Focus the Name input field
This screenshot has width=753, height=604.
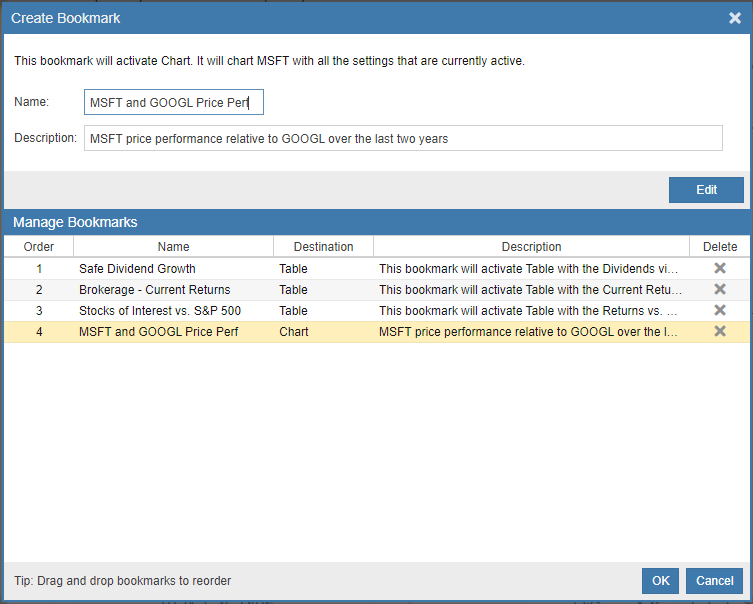[174, 102]
